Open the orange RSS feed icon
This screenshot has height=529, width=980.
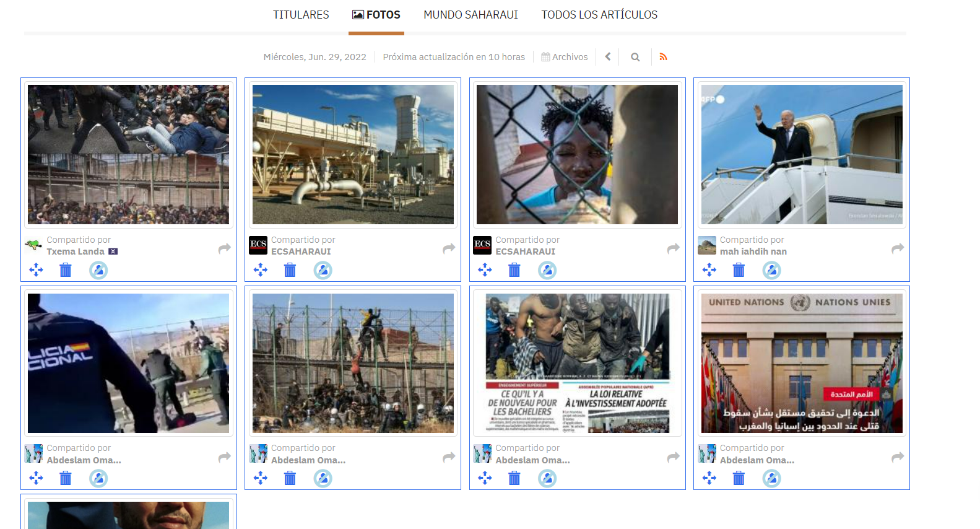pos(663,57)
